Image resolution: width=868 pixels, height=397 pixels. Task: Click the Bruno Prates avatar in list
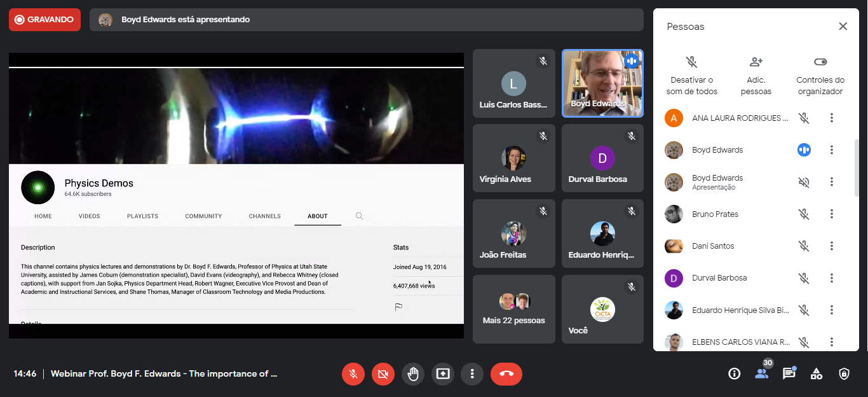tap(674, 214)
